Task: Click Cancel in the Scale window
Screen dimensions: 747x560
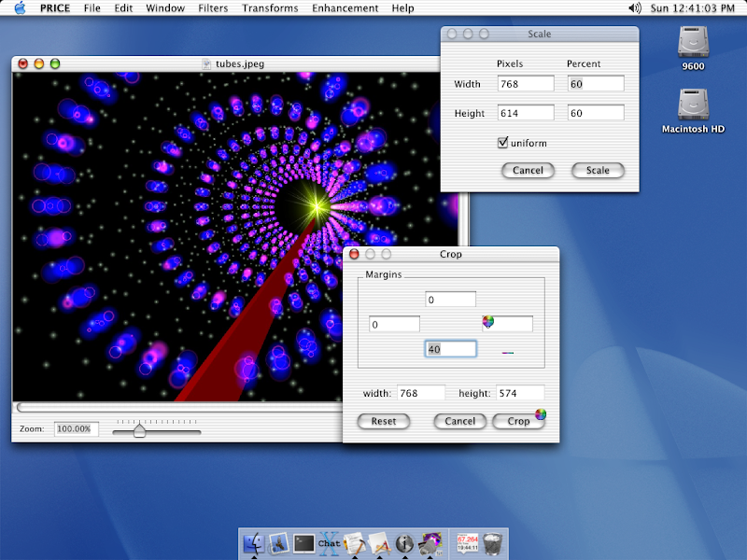Action: click(x=528, y=171)
